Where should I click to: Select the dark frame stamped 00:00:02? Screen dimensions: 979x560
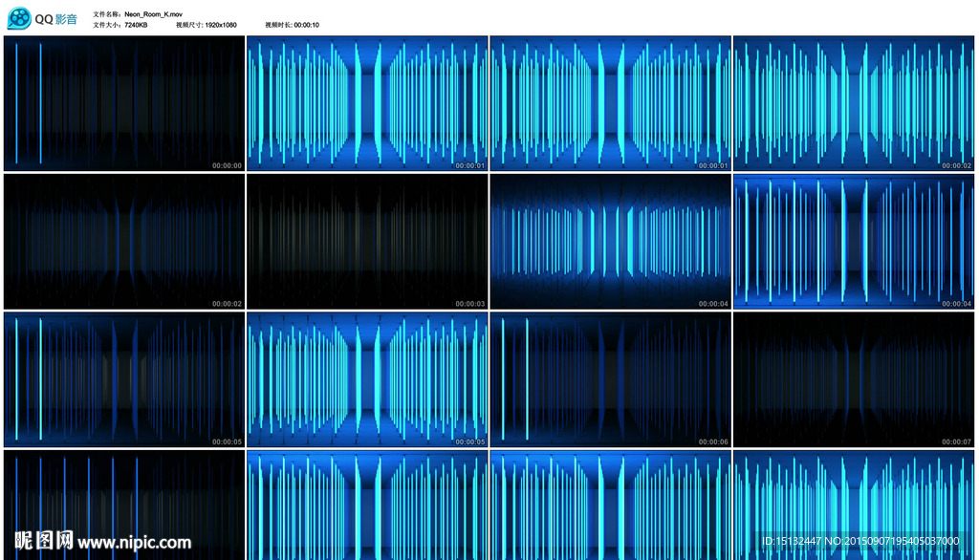(124, 241)
